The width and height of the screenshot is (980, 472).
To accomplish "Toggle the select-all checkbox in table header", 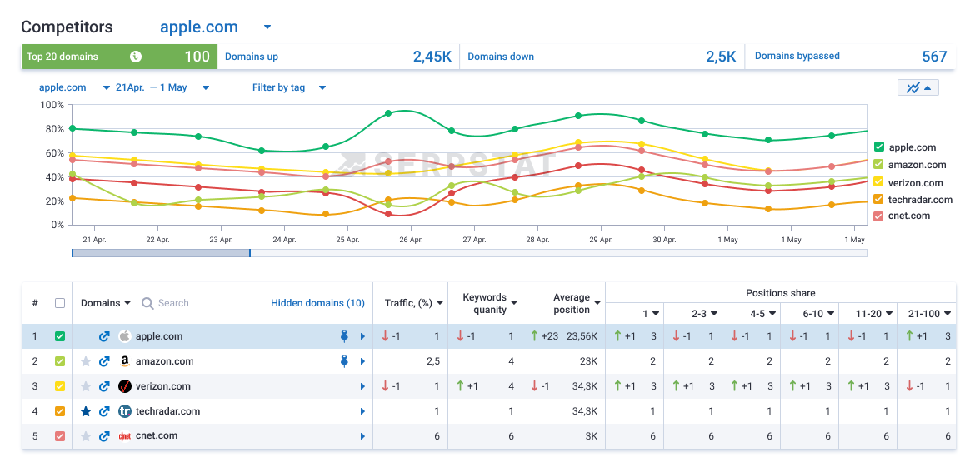I will pos(59,304).
